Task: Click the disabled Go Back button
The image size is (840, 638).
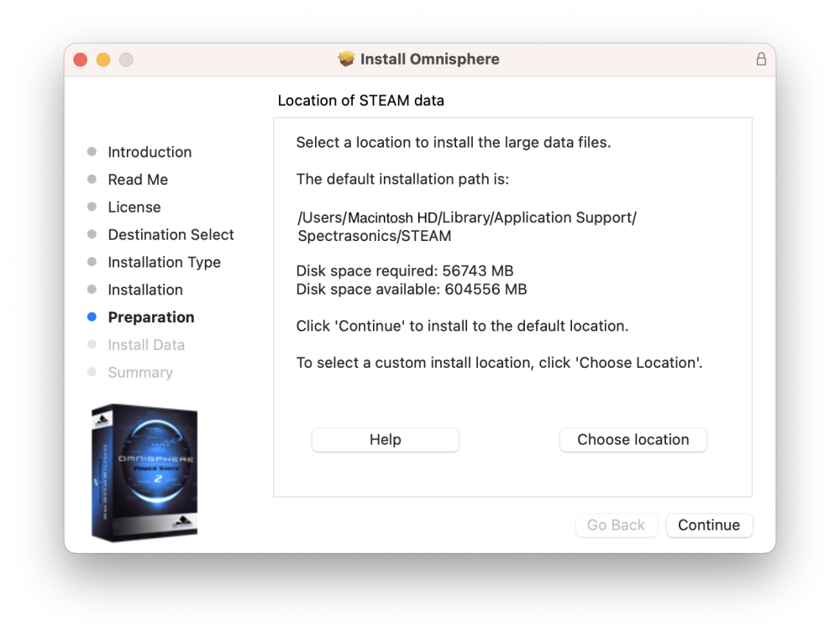Action: click(x=616, y=526)
